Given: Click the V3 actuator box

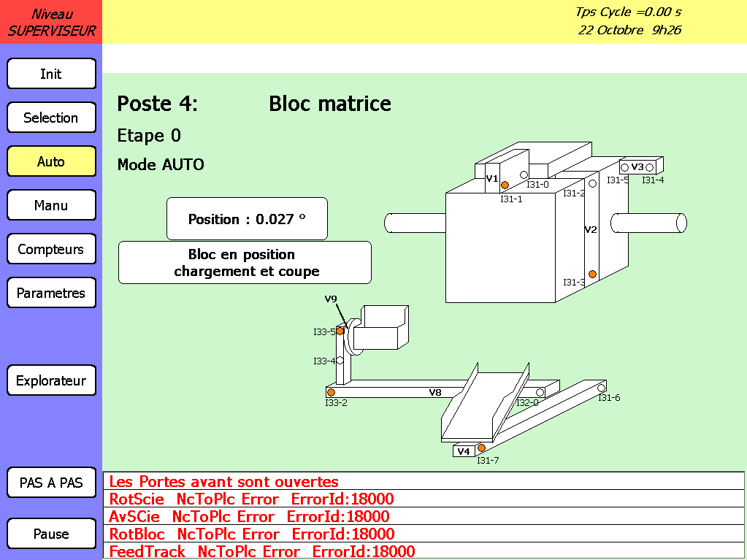Looking at the screenshot, I should (x=637, y=167).
